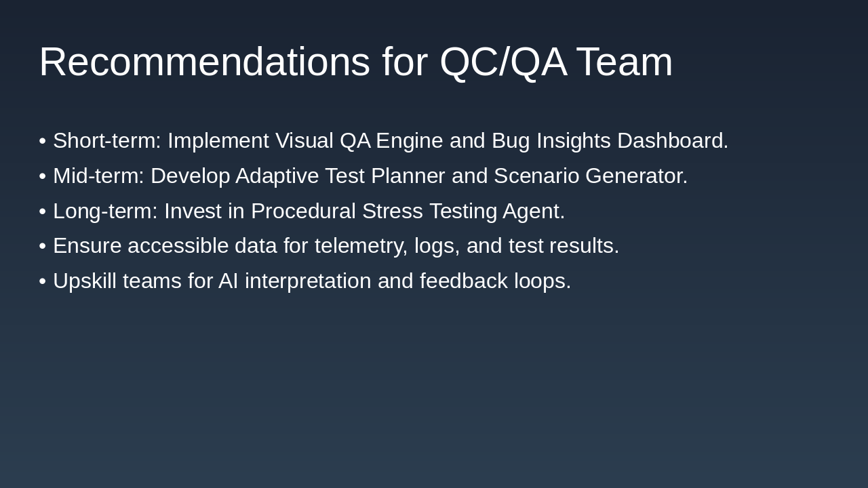Click the slide title text
The image size is (868, 488).
pos(355,62)
